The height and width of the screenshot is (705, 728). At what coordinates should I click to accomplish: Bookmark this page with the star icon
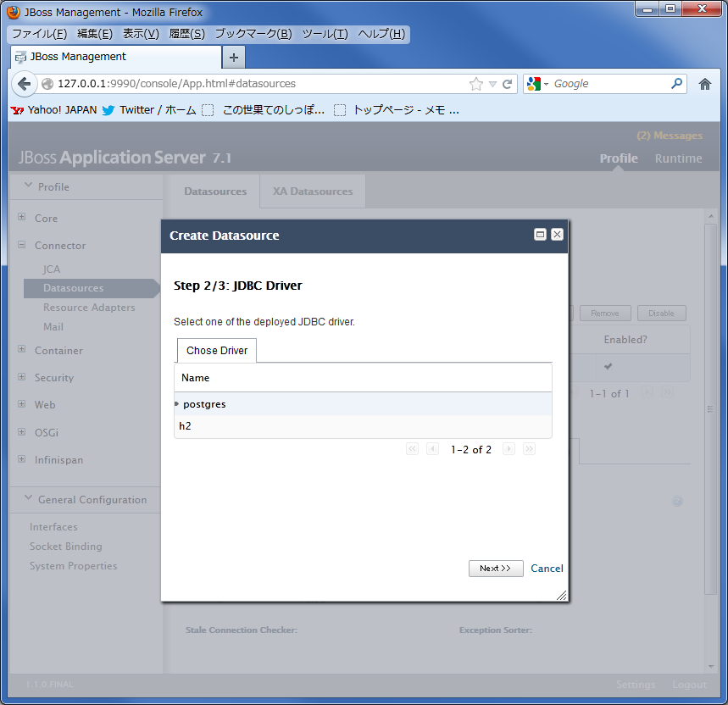tap(476, 84)
